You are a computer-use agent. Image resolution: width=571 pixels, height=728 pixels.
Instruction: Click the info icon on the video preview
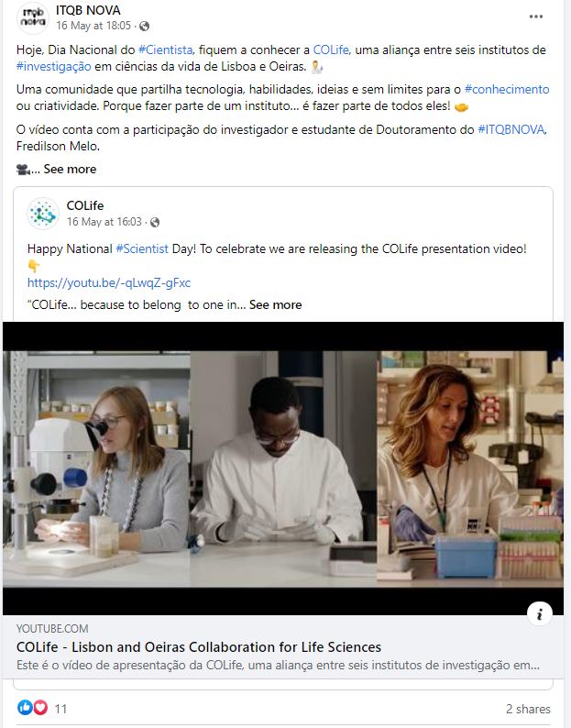pyautogui.click(x=540, y=614)
